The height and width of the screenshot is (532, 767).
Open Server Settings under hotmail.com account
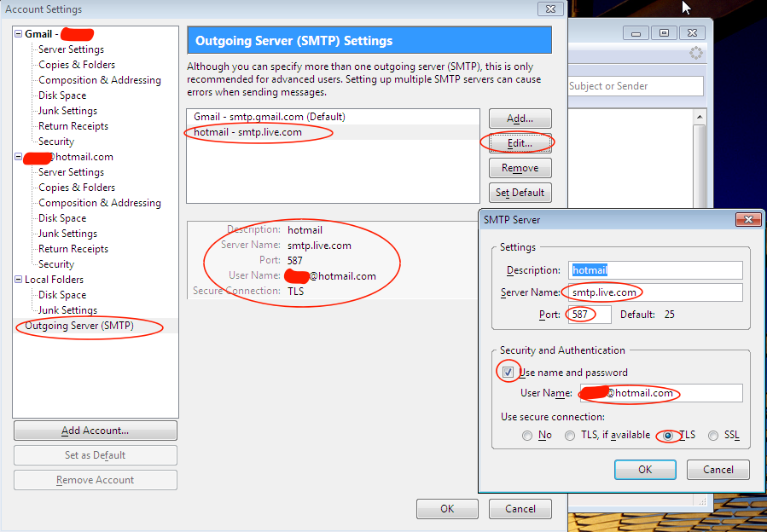[71, 172]
